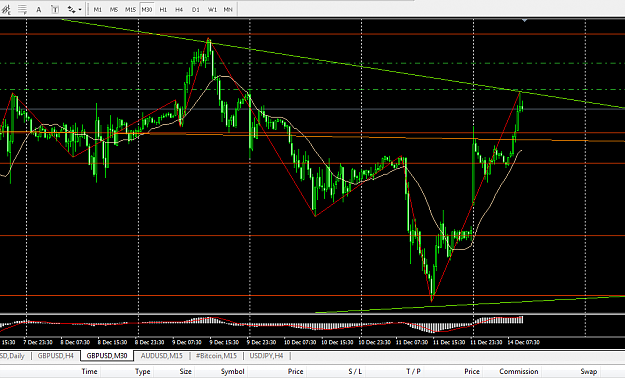Viewport: 625px width, 378px height.
Task: Select the arrows objects tool
Action: (71, 10)
